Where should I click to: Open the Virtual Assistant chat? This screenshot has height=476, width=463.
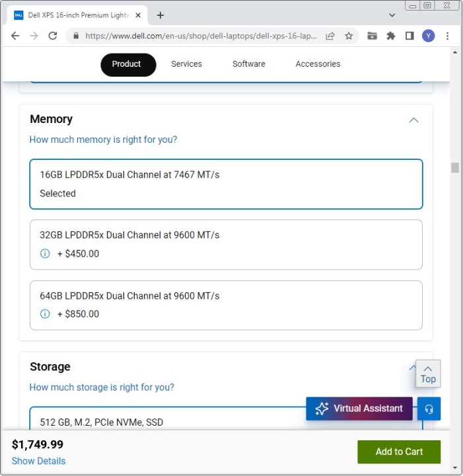359,409
